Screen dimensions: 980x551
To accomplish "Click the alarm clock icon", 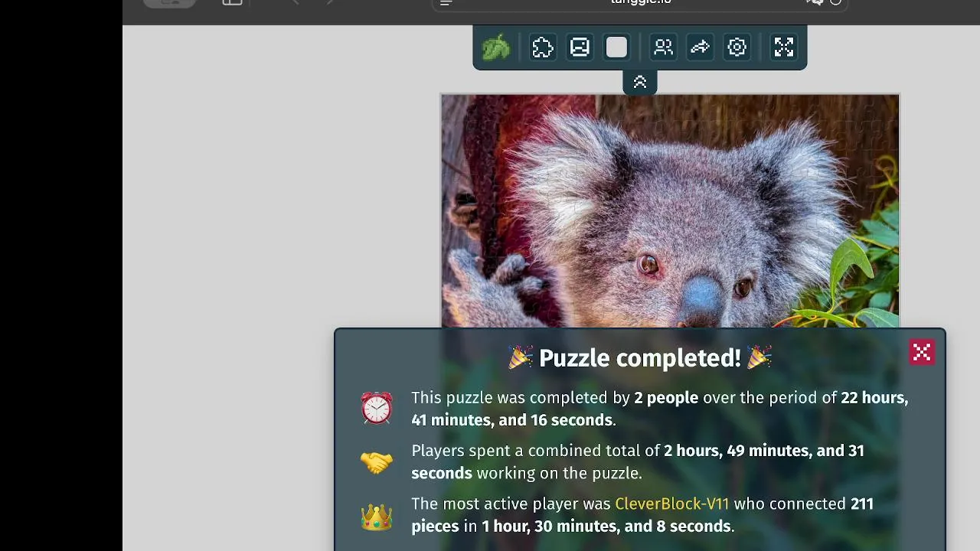I will point(377,409).
